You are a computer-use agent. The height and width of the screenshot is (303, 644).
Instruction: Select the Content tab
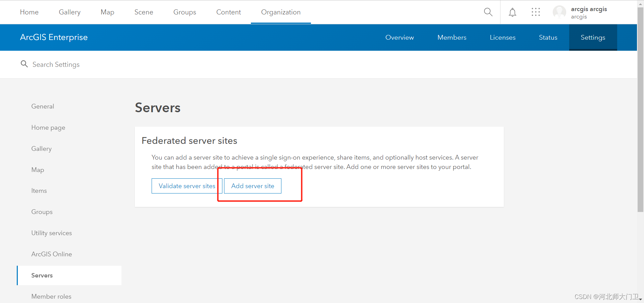point(228,12)
